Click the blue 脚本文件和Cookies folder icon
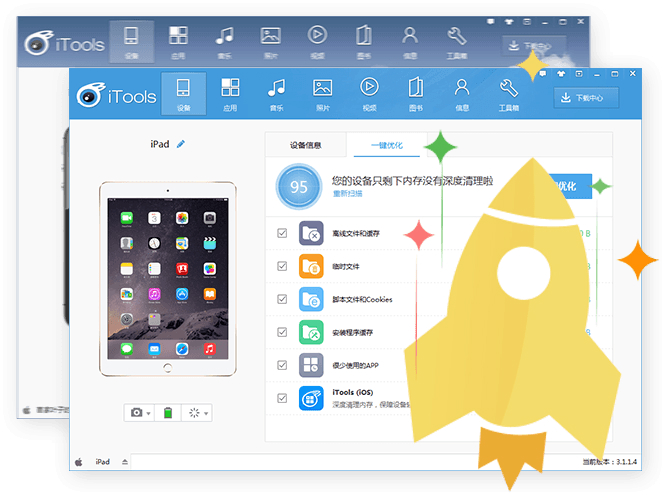The height and width of the screenshot is (495, 665). (311, 299)
